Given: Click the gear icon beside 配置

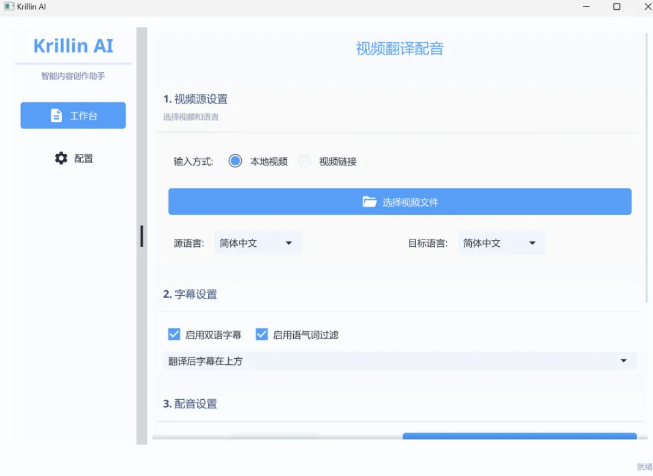Looking at the screenshot, I should pos(61,158).
